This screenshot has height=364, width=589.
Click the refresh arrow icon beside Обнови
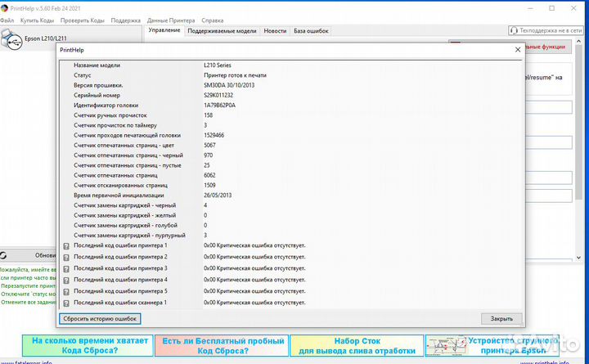pos(3,255)
